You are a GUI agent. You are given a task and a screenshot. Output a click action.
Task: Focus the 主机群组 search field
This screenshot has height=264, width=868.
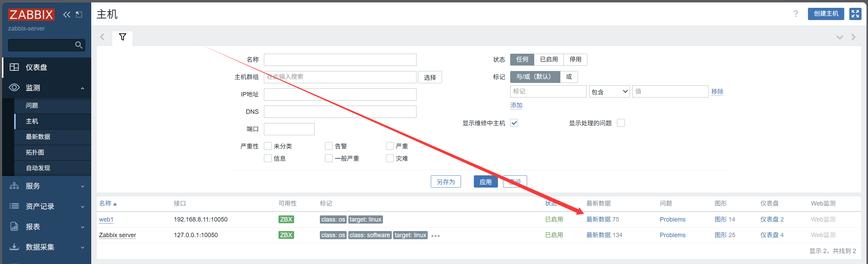340,77
